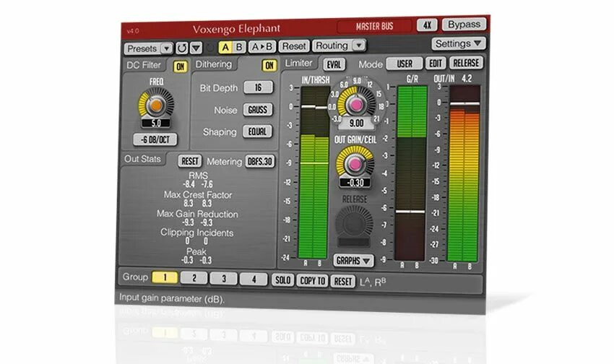Click the OUT/IN 4.2 readout
Screen dimensions: 614x364
(x=467, y=79)
